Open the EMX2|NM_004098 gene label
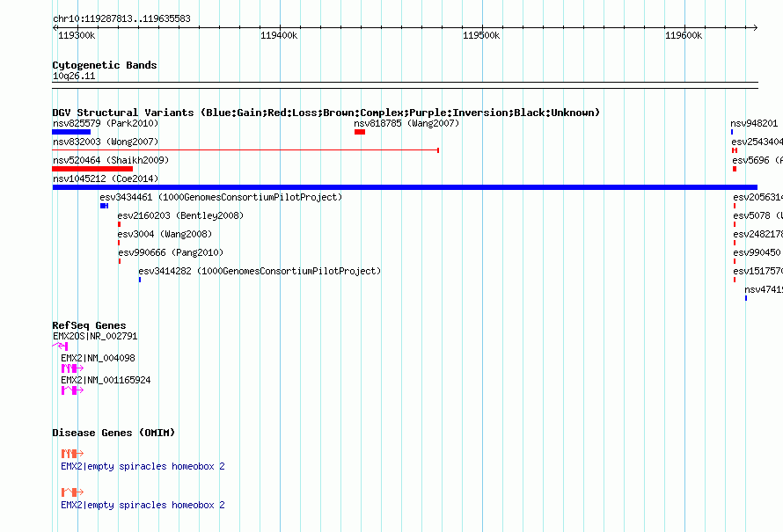Image resolution: width=783 pixels, height=532 pixels. [x=98, y=358]
